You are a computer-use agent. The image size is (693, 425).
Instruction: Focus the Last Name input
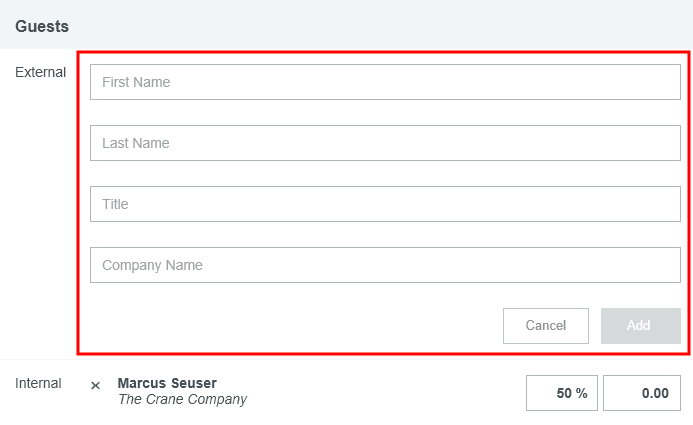pos(385,143)
